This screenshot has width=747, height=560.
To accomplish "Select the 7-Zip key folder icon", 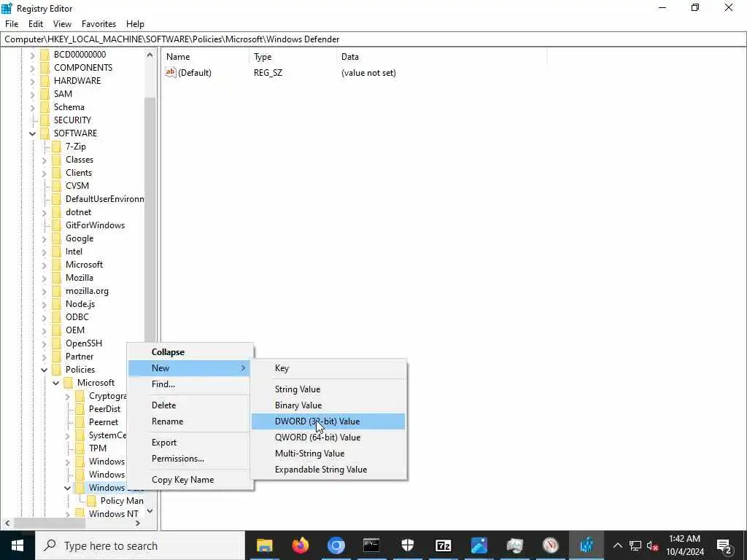I will coord(56,147).
